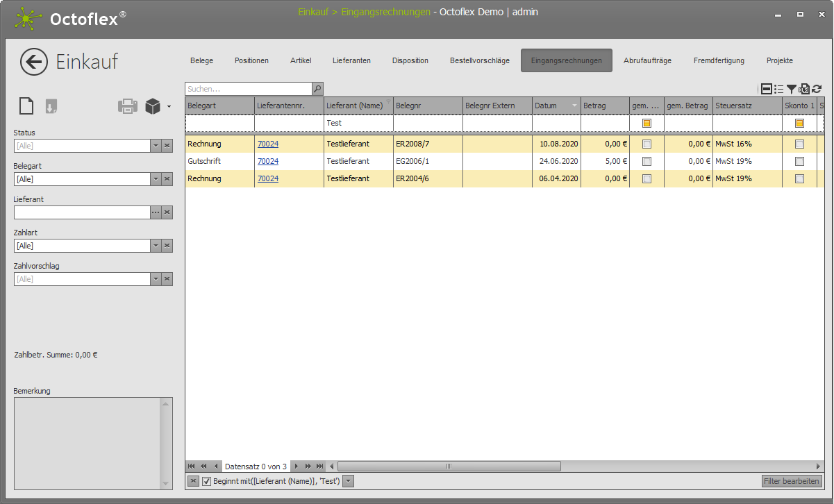The width and height of the screenshot is (834, 504).
Task: Create a new document with blank page icon
Action: (x=26, y=106)
